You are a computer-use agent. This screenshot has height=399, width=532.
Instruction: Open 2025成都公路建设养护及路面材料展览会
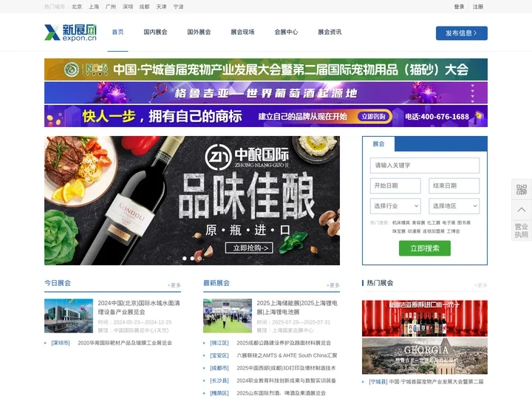click(x=284, y=343)
